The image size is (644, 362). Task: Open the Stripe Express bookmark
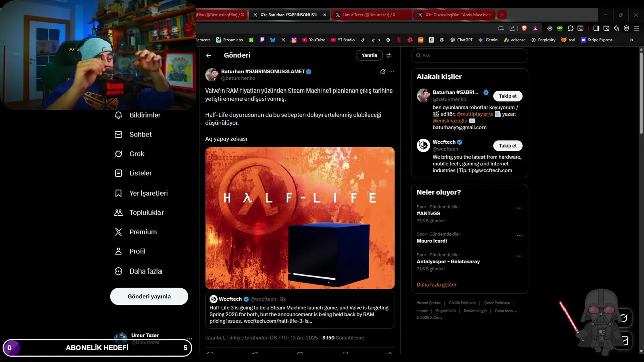[x=596, y=40]
